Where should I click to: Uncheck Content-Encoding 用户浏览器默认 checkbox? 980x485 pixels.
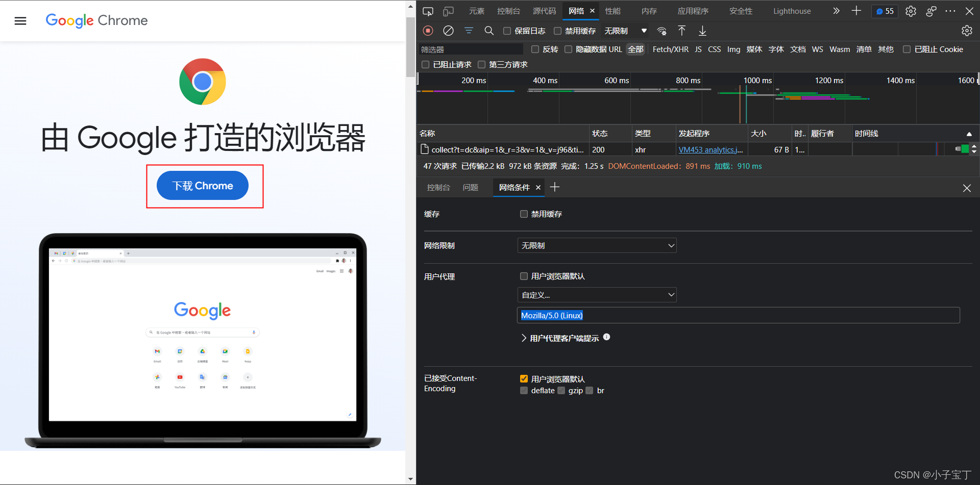pyautogui.click(x=524, y=379)
